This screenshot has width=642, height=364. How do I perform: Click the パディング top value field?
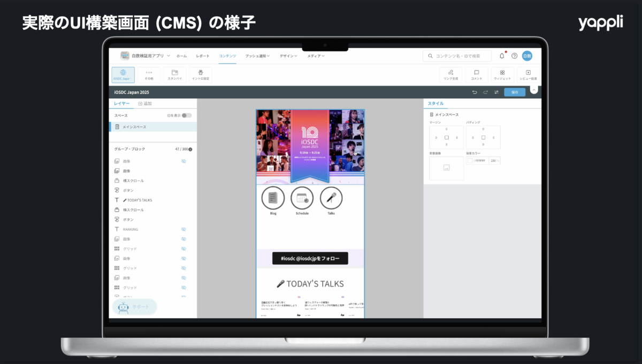tap(483, 129)
